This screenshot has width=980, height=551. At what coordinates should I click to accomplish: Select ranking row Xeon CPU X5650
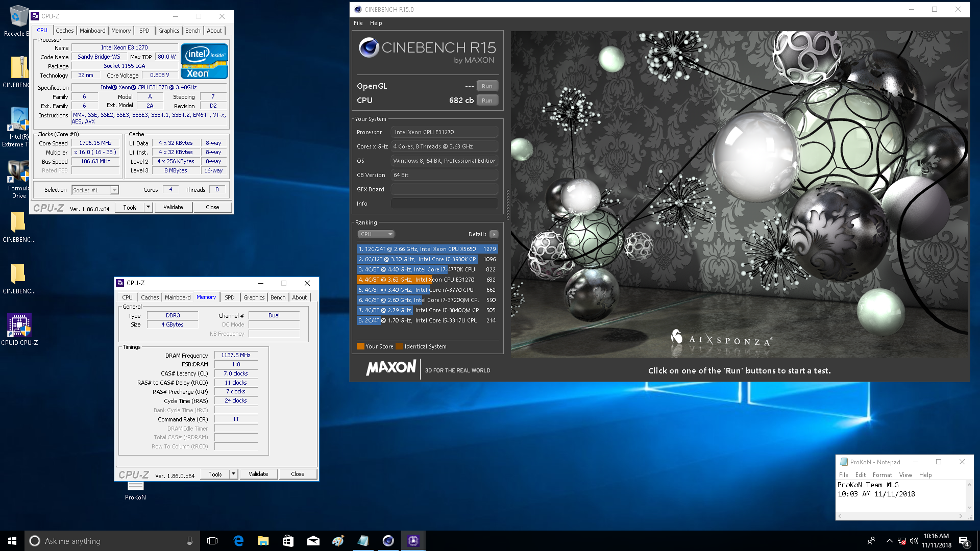[427, 249]
